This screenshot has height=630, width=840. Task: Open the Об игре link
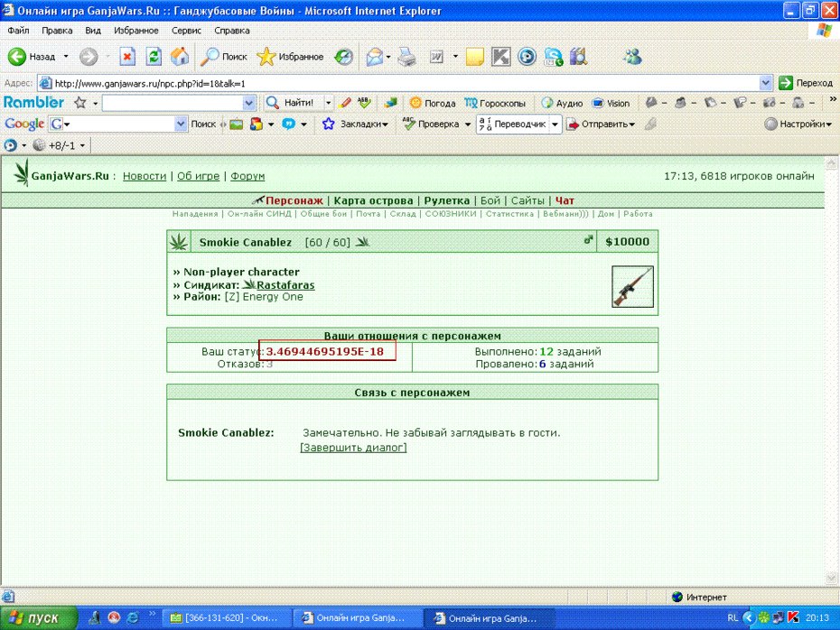(x=198, y=176)
